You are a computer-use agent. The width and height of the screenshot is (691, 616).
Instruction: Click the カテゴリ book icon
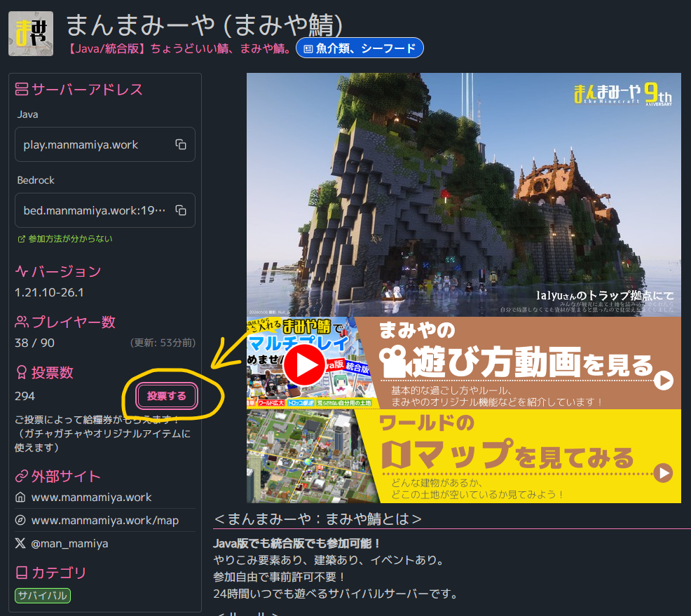click(x=22, y=573)
